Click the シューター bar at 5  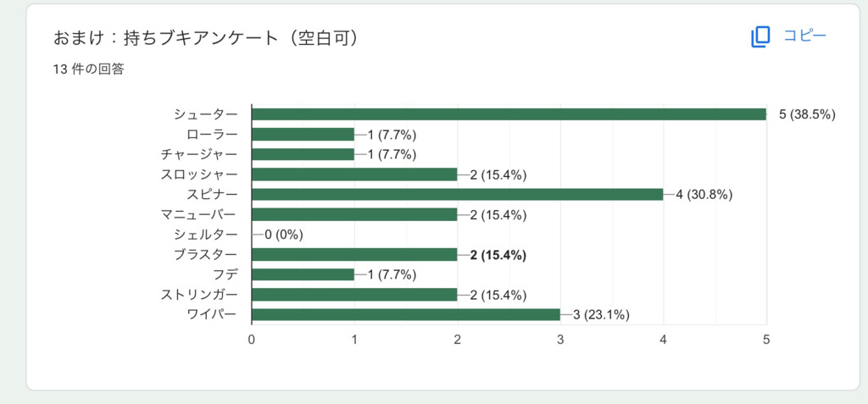[509, 114]
